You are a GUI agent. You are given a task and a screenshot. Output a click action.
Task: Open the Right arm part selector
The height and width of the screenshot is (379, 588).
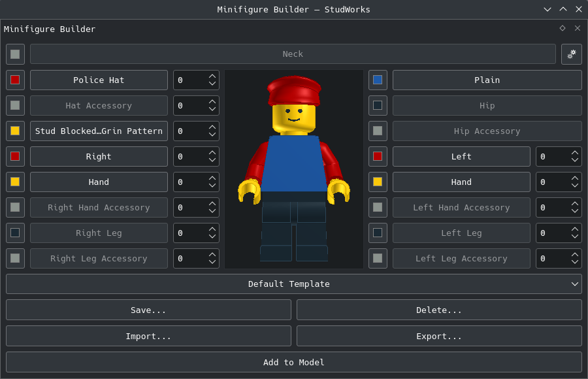99,156
